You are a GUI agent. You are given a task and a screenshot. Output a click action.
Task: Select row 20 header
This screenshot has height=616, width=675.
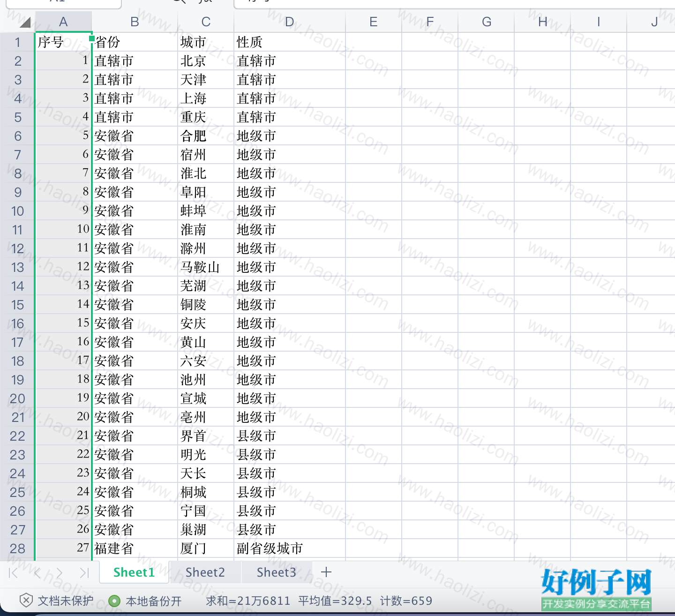17,398
